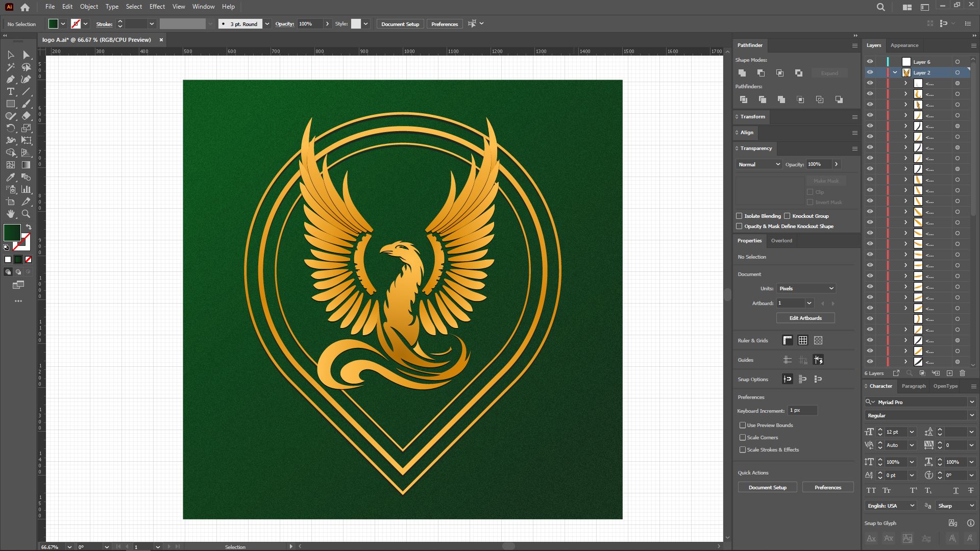Viewport: 980px width, 551px height.
Task: Select the Magic Wand tool
Action: tap(10, 67)
